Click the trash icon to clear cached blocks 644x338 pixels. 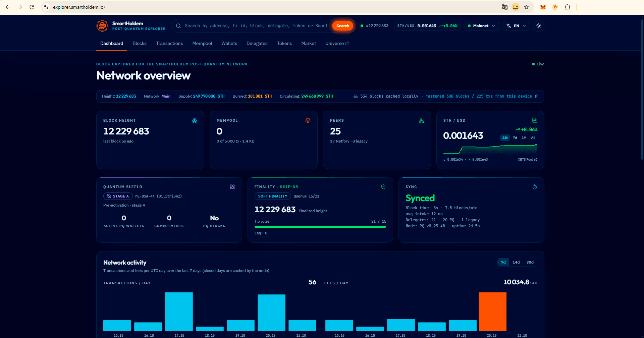[x=537, y=96]
